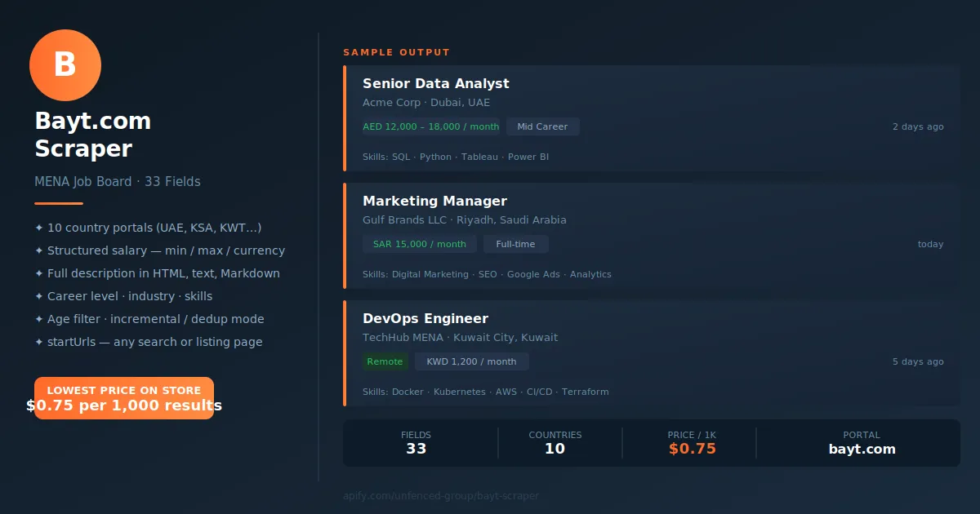Click the 5 days ago timestamp

click(x=918, y=361)
